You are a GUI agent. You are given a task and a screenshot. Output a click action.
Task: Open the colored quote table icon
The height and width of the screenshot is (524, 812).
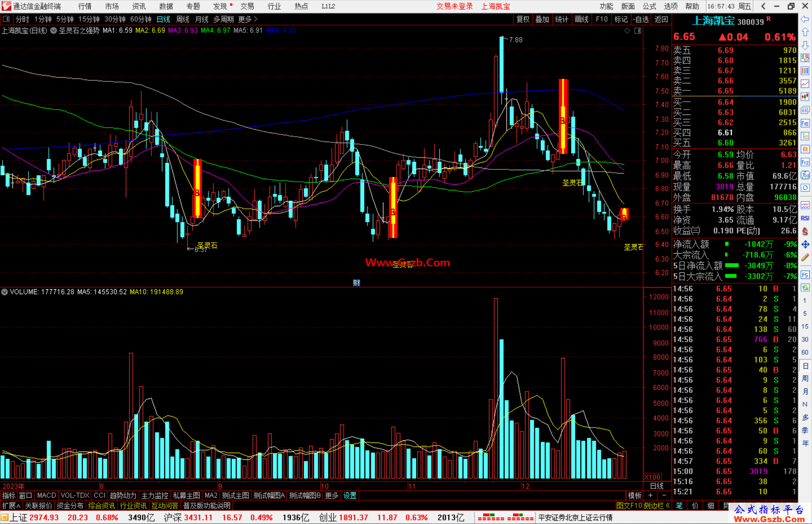(805, 71)
